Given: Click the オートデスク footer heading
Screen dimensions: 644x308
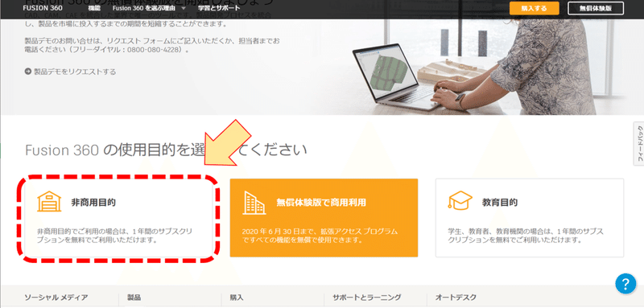Looking at the screenshot, I should click(456, 298).
